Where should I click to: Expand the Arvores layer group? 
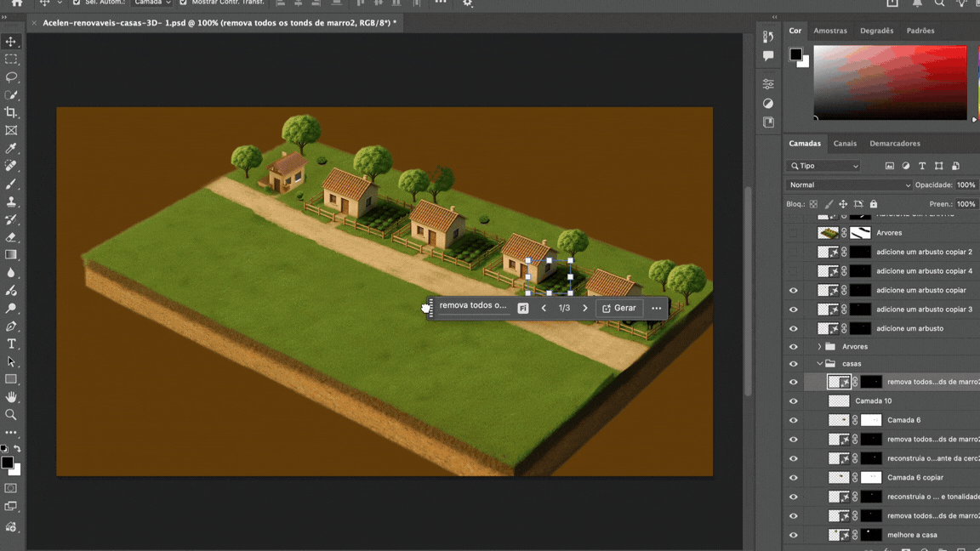pos(819,347)
